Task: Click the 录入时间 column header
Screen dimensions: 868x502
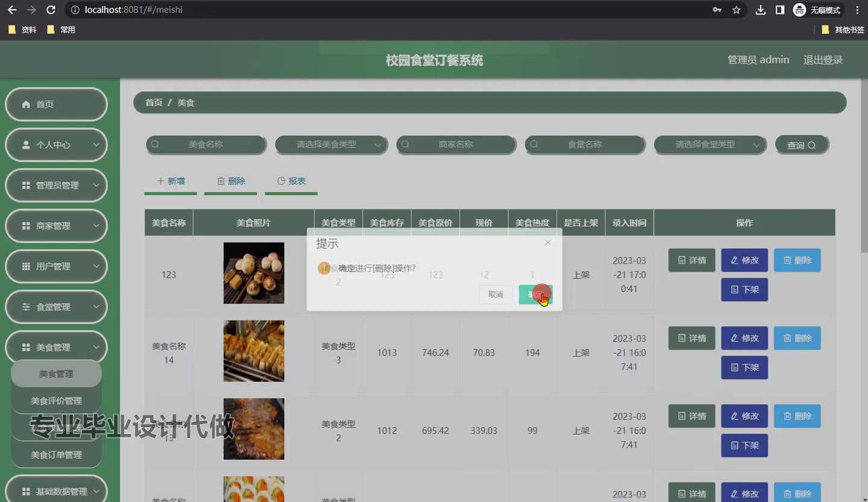Action: [x=629, y=223]
